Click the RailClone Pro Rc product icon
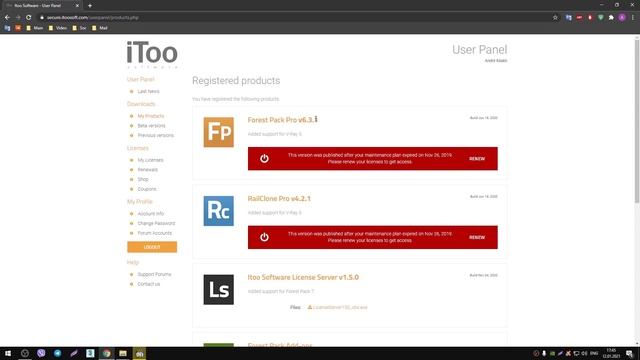This screenshot has width=640, height=360. pos(219,211)
